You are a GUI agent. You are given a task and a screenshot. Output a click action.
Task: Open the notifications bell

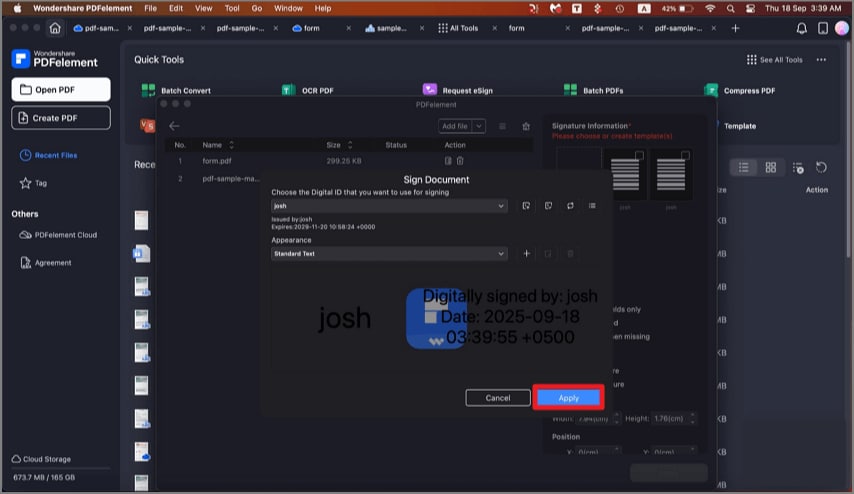point(801,28)
